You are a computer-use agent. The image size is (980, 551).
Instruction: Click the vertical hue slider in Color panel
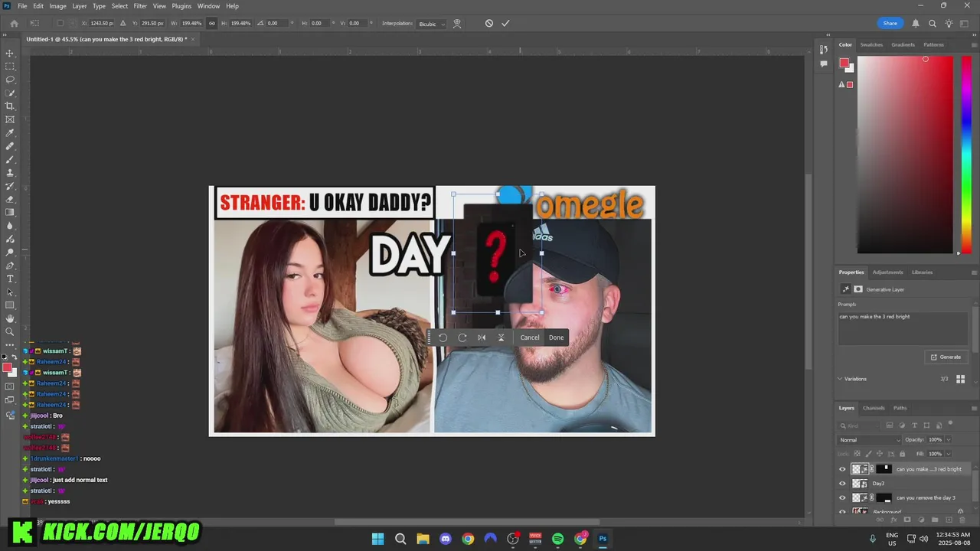[x=966, y=155]
